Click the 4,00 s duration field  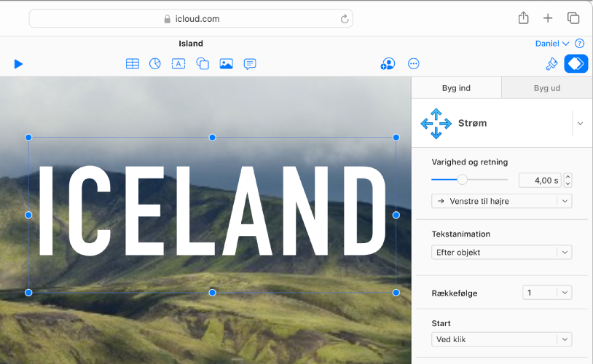[x=540, y=181]
